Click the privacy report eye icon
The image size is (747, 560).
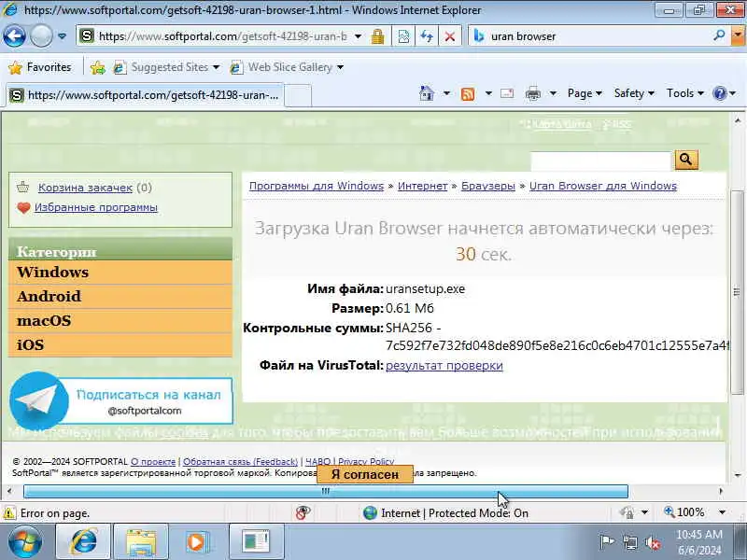(x=303, y=512)
